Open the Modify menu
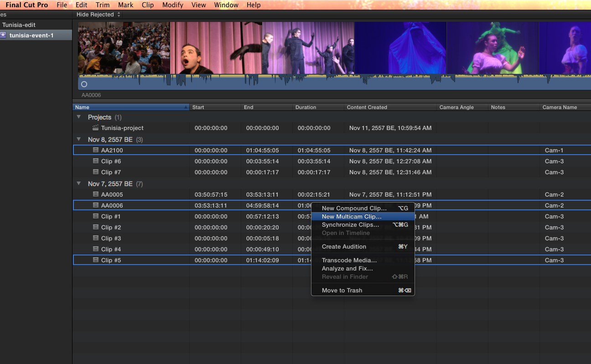The width and height of the screenshot is (591, 364). (x=173, y=5)
